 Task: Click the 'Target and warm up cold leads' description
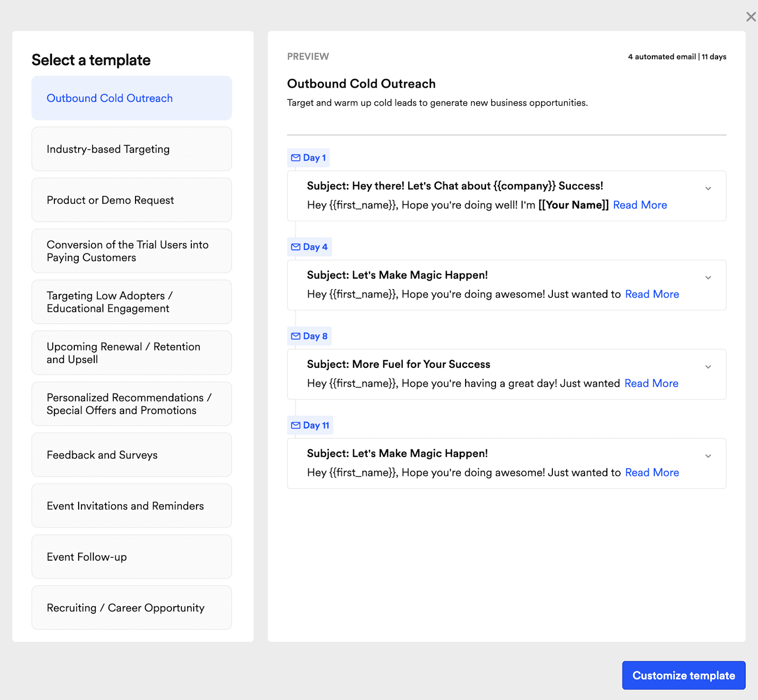point(437,103)
